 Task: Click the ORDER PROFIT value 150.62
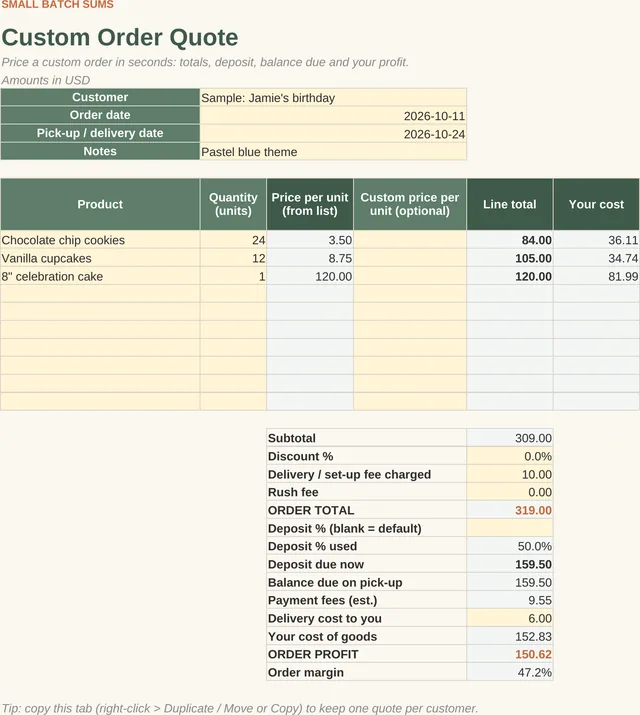click(510, 654)
